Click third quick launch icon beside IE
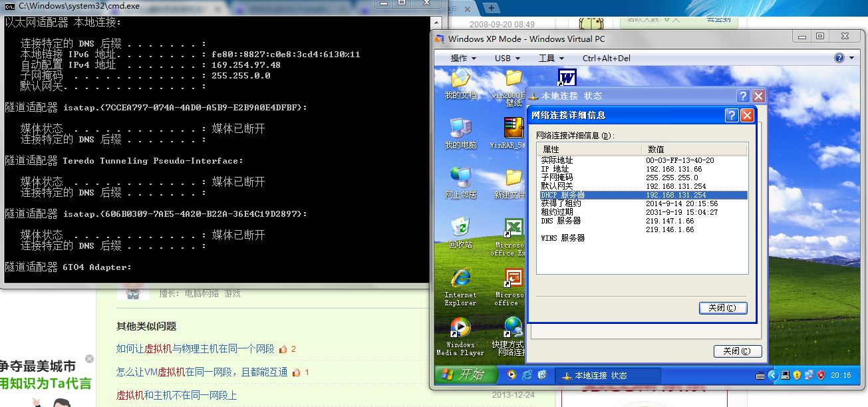868x407 pixels. point(543,375)
